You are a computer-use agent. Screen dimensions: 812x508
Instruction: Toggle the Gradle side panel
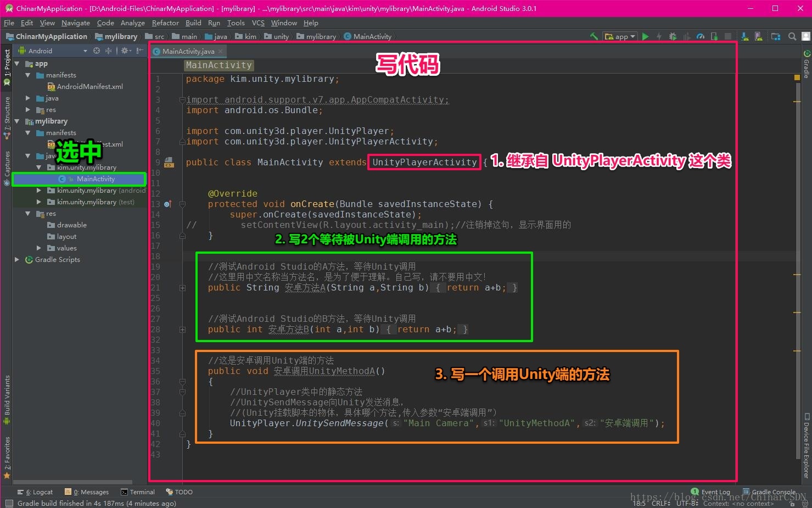[x=807, y=65]
